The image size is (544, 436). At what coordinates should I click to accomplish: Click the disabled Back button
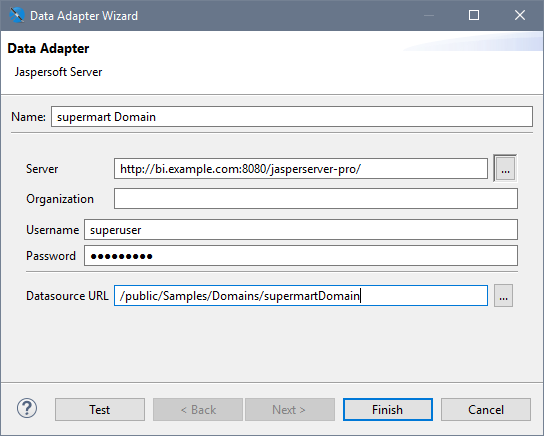[198, 410]
